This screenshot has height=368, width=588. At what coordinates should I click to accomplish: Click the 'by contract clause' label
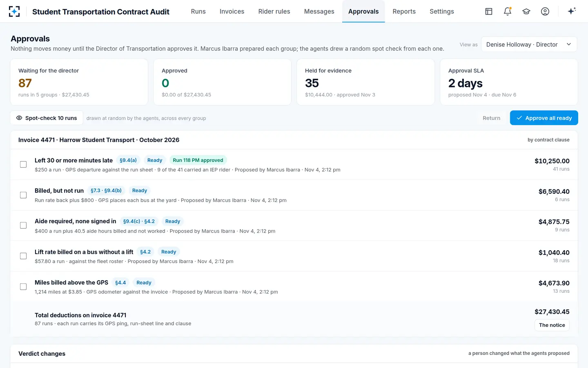[548, 140]
